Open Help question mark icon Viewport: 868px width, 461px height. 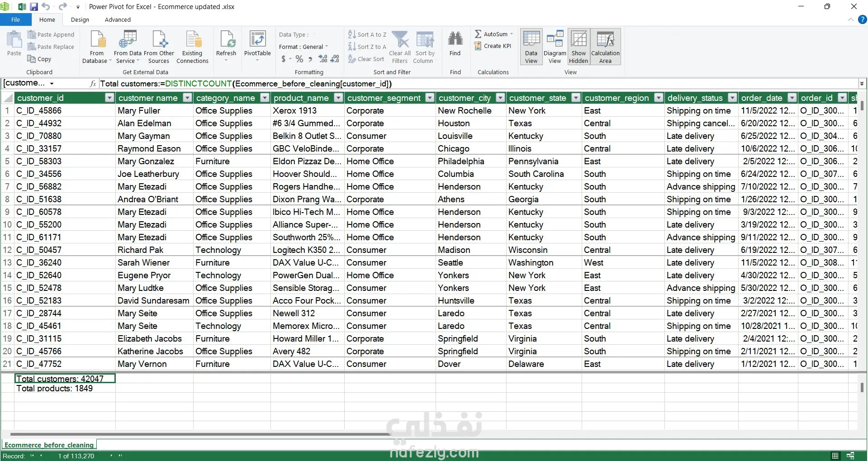point(862,19)
